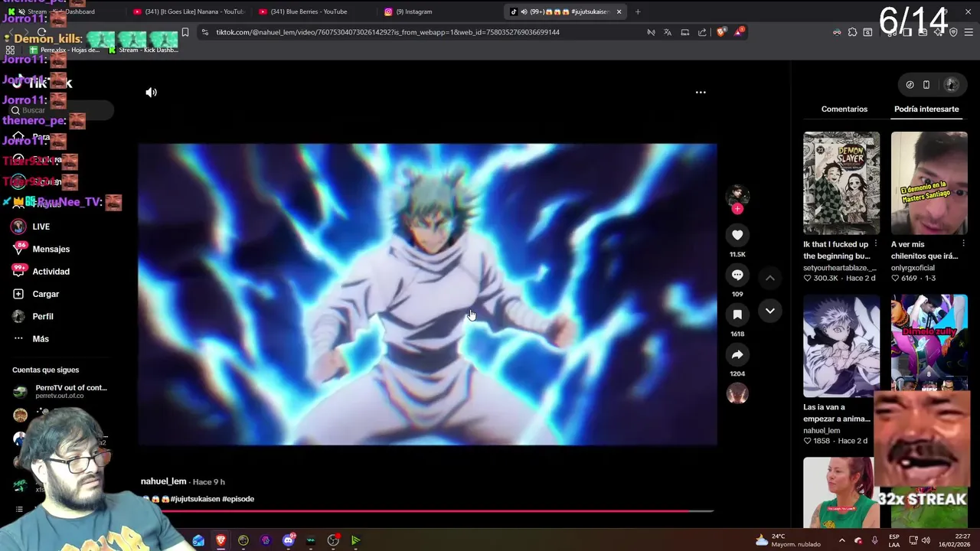The image size is (980, 551).
Task: Open the Brave Shields lion icon
Action: pos(720,32)
